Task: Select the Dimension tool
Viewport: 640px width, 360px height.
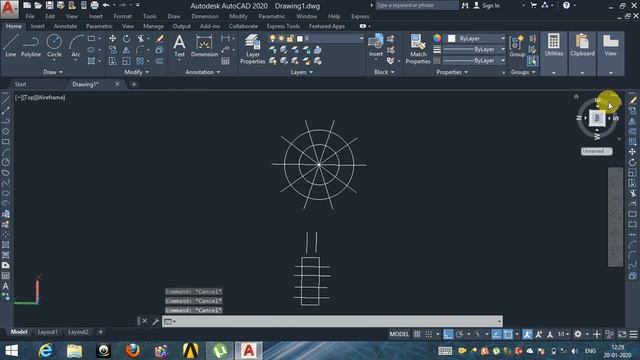Action: 204,46
